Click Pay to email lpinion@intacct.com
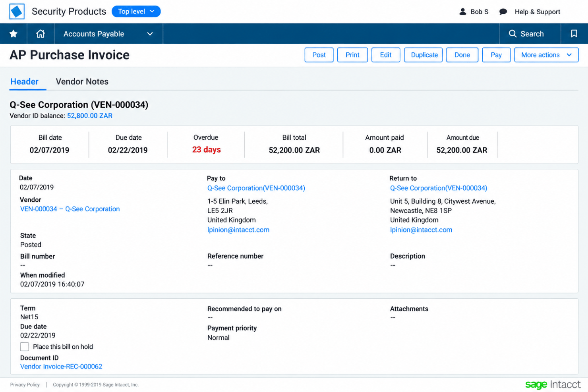This screenshot has height=392, width=588. 238,230
